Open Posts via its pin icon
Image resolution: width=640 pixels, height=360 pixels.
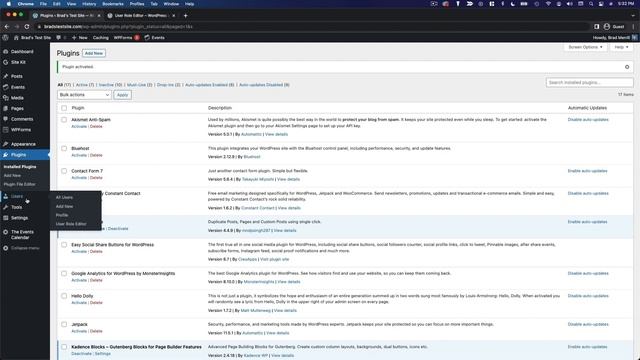coord(6,76)
